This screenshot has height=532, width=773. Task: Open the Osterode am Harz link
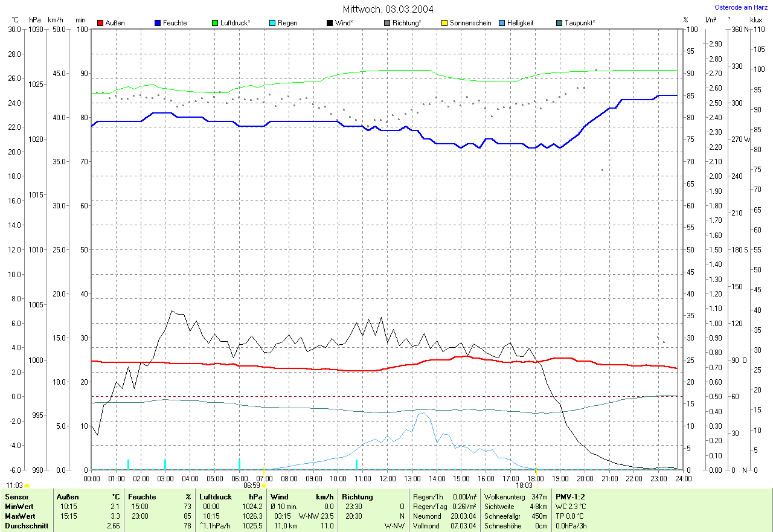pos(742,7)
